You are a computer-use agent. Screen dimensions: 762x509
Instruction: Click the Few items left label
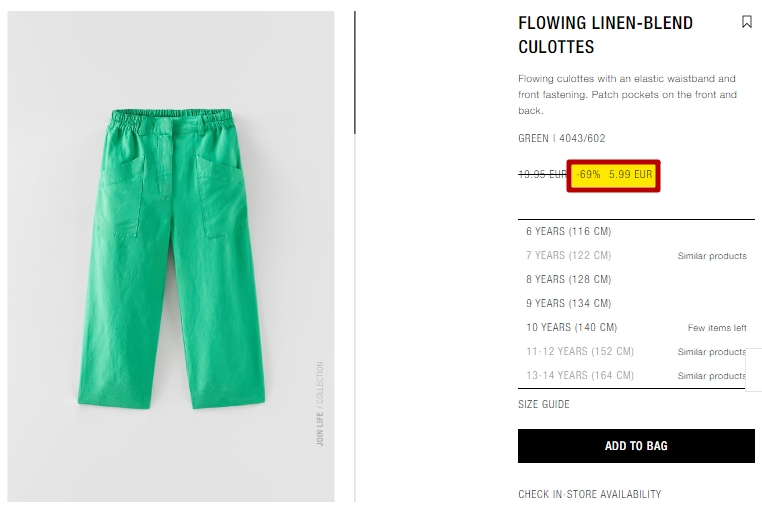click(x=717, y=328)
